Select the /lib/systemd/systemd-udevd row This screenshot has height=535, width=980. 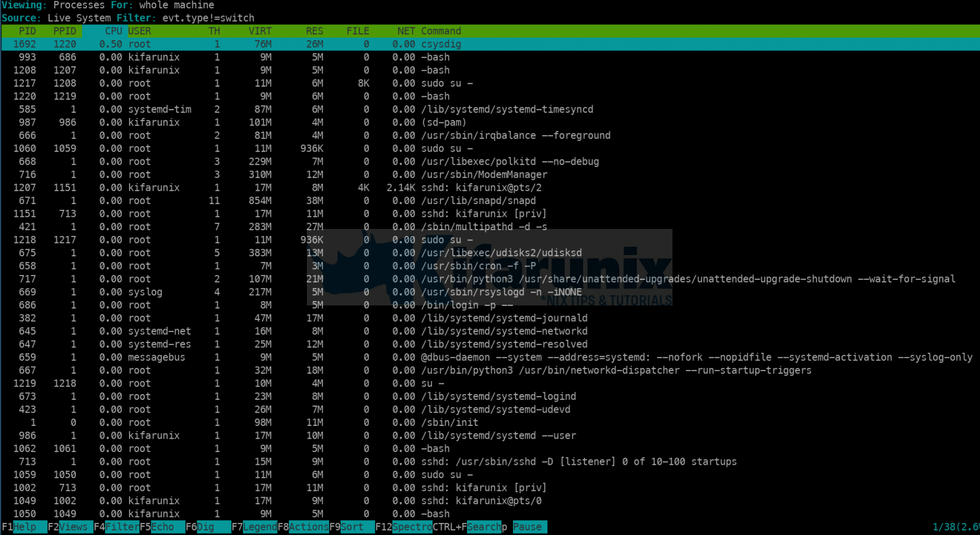pos(490,409)
